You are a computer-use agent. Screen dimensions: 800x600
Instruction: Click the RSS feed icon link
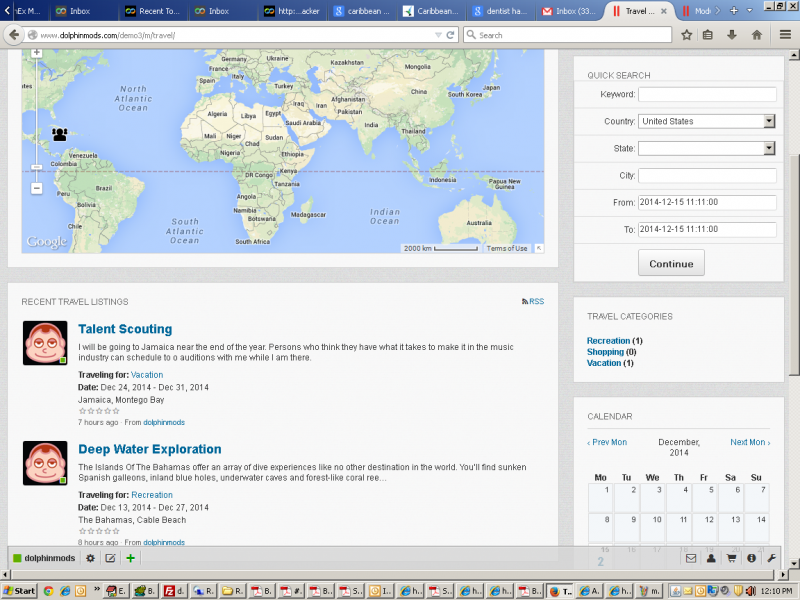(x=533, y=301)
